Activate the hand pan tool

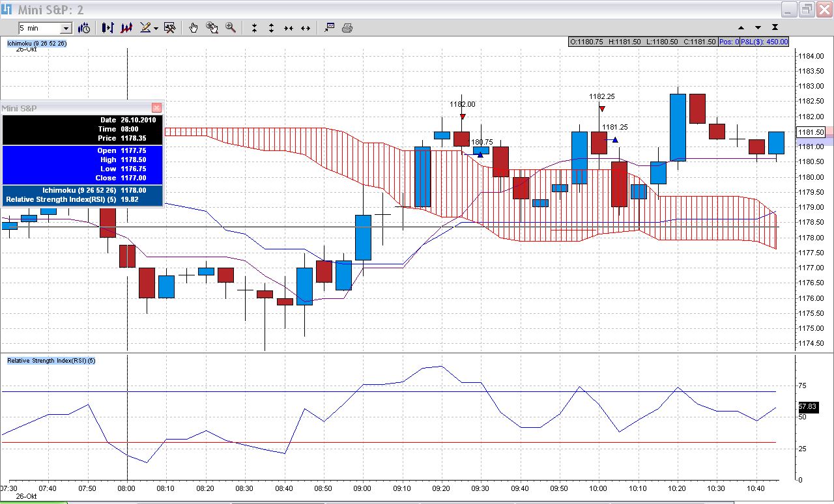tap(194, 28)
